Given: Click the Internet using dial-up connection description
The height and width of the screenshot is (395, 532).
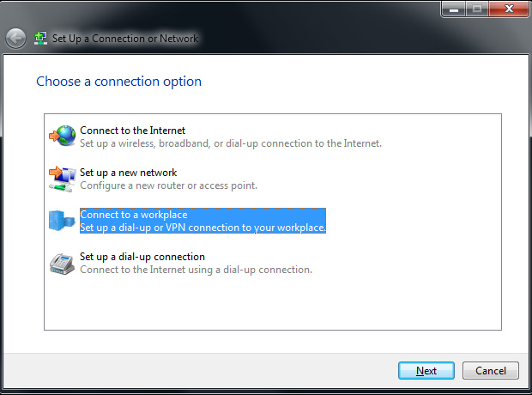Looking at the screenshot, I should [x=196, y=270].
